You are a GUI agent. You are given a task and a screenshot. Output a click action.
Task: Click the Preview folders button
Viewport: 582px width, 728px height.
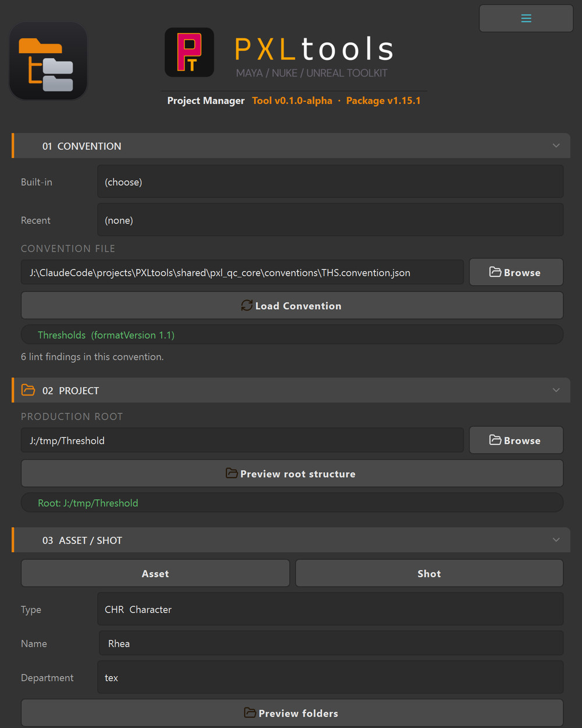pyautogui.click(x=292, y=713)
